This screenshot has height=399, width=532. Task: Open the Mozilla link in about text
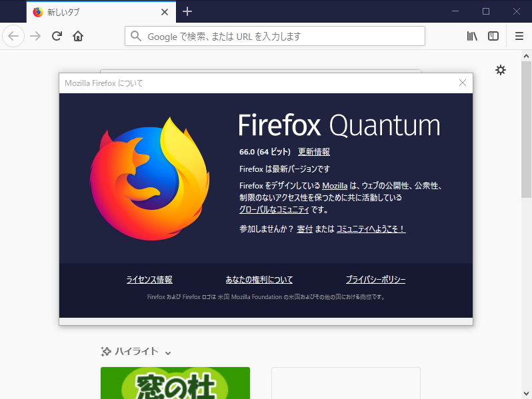click(335, 186)
